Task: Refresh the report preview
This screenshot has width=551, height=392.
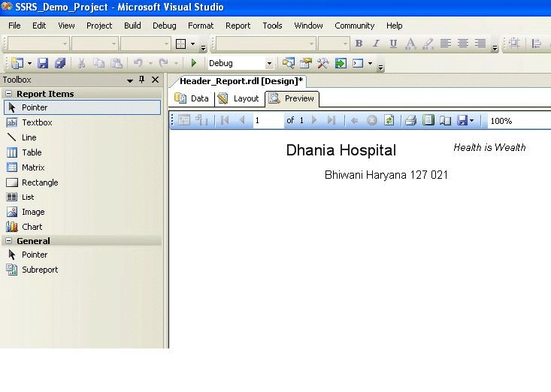Action: pos(389,120)
